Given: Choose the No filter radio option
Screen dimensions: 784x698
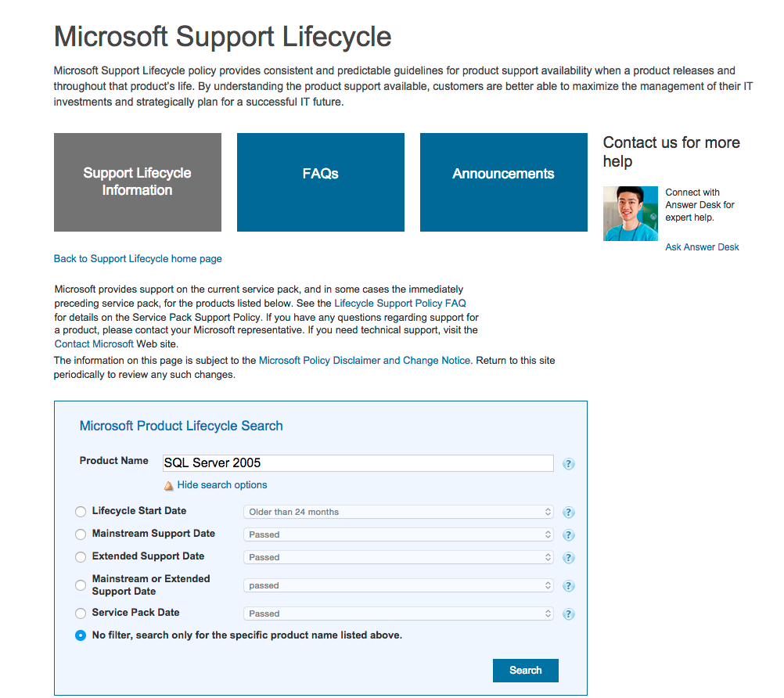Looking at the screenshot, I should [81, 635].
